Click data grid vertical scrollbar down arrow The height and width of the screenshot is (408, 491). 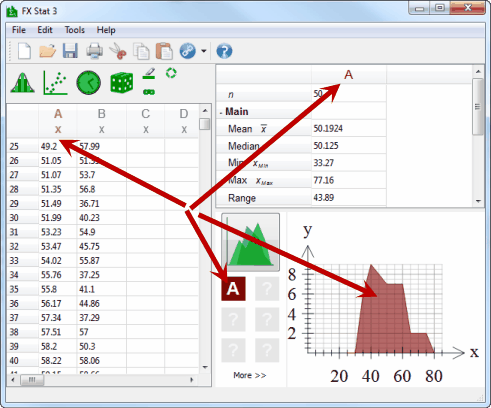pos(205,367)
